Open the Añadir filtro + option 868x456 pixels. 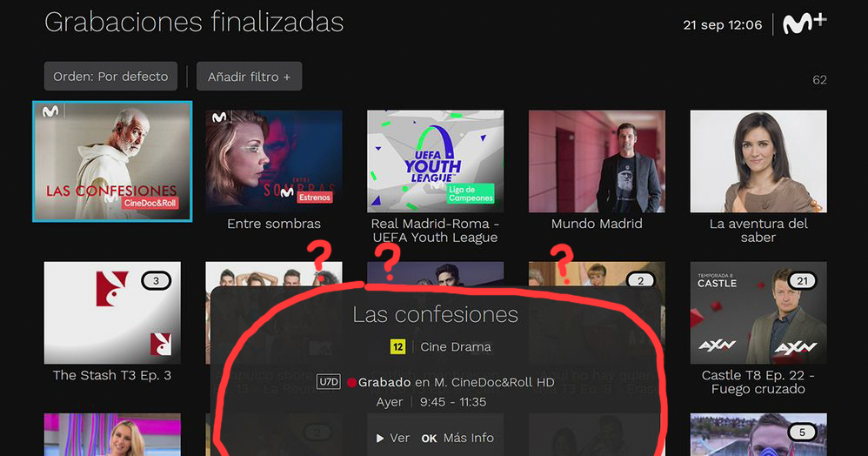(249, 76)
